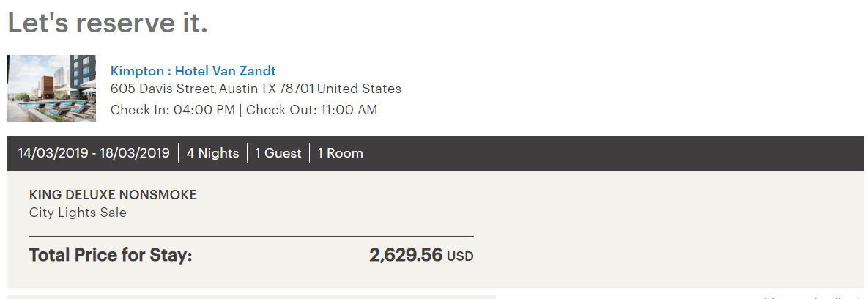Viewport: 868px width, 299px height.
Task: Click the 2,629.56 total amount
Action: [406, 255]
